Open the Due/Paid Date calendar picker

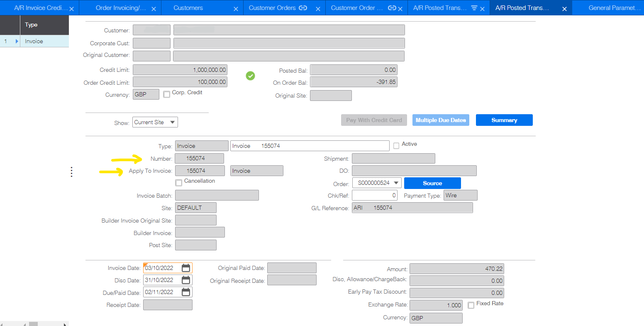pos(186,292)
